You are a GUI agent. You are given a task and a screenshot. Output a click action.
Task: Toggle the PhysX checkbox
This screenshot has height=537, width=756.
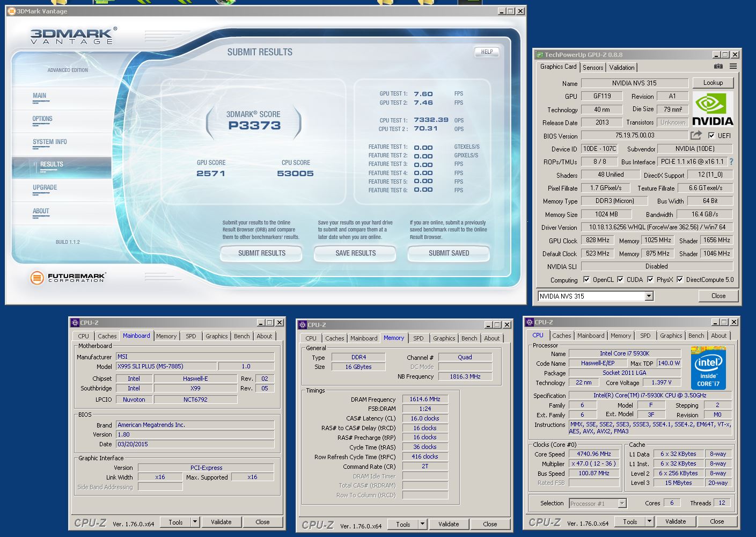coord(650,280)
